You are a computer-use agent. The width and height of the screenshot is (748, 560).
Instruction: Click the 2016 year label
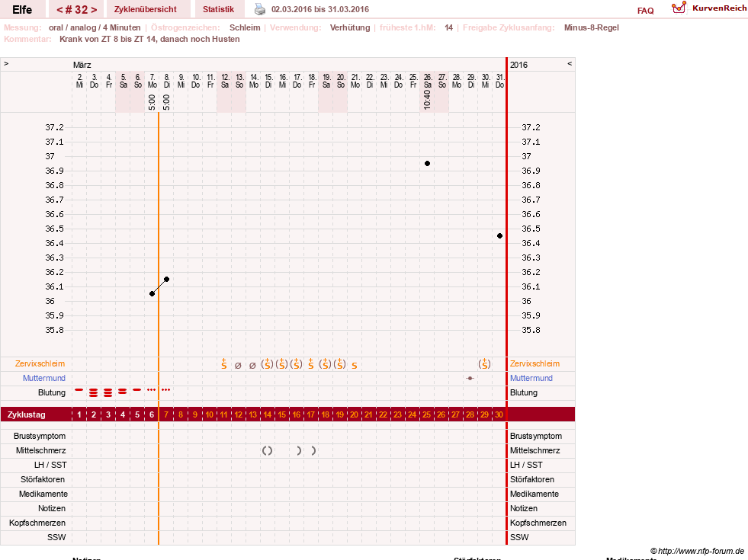519,65
